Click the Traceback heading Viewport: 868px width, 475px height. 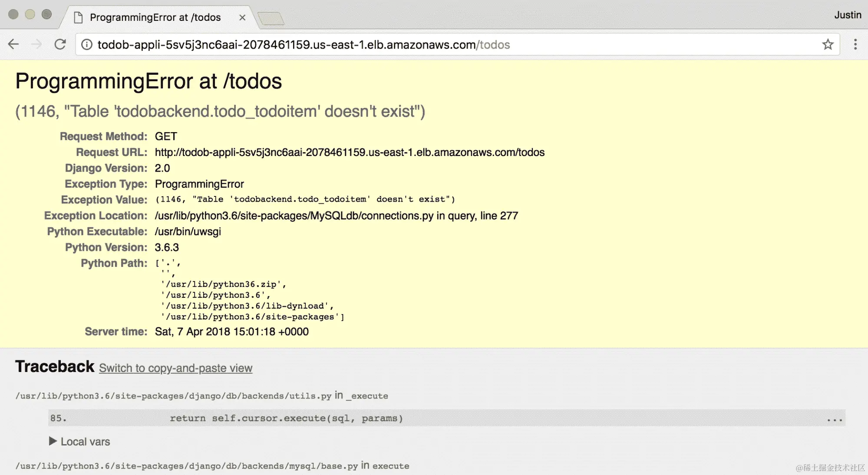pos(55,366)
